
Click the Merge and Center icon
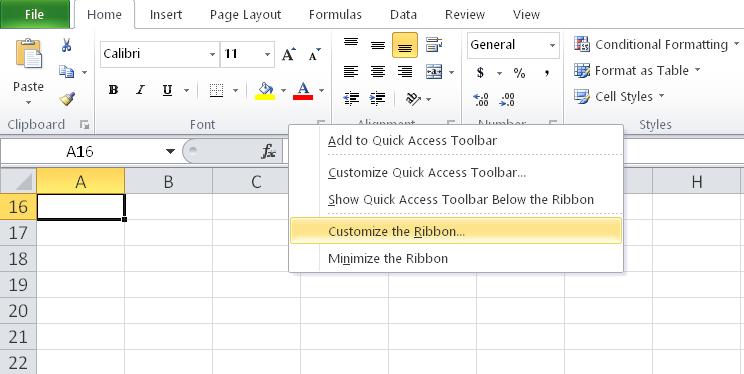tap(434, 72)
